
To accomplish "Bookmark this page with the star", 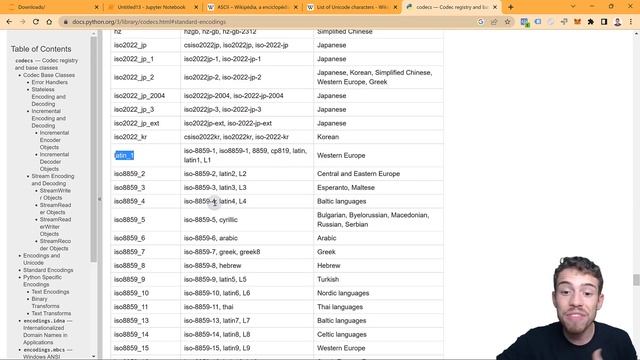I will (x=507, y=22).
